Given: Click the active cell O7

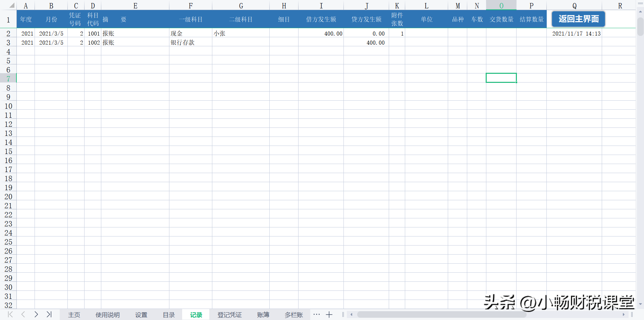Looking at the screenshot, I should (x=501, y=78).
